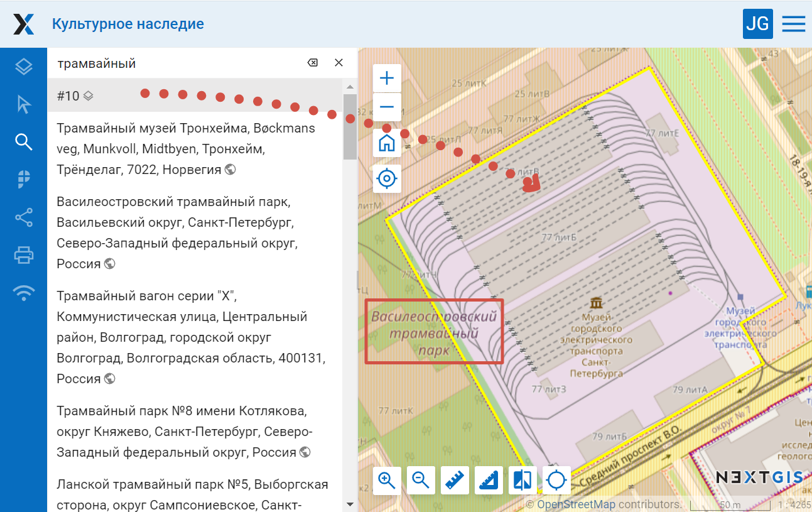Select result "Трамвайный вагон серии X"
Image resolution: width=812 pixels, height=512 pixels.
coord(195,337)
